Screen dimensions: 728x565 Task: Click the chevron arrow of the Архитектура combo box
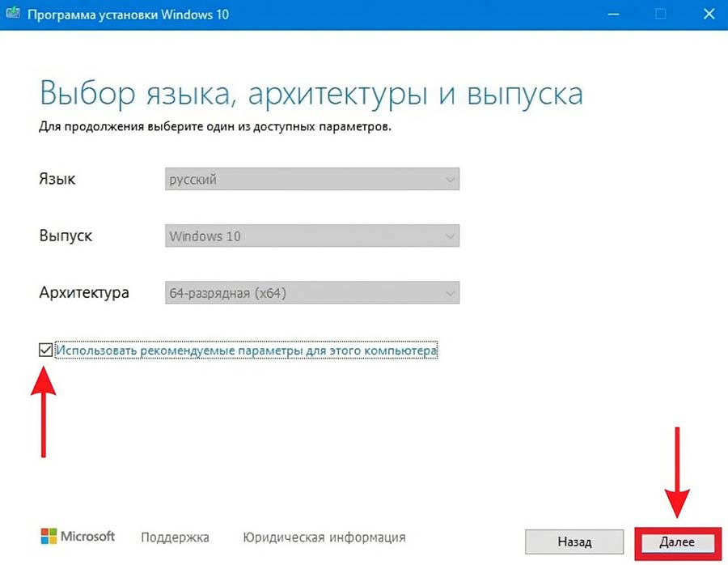(449, 293)
